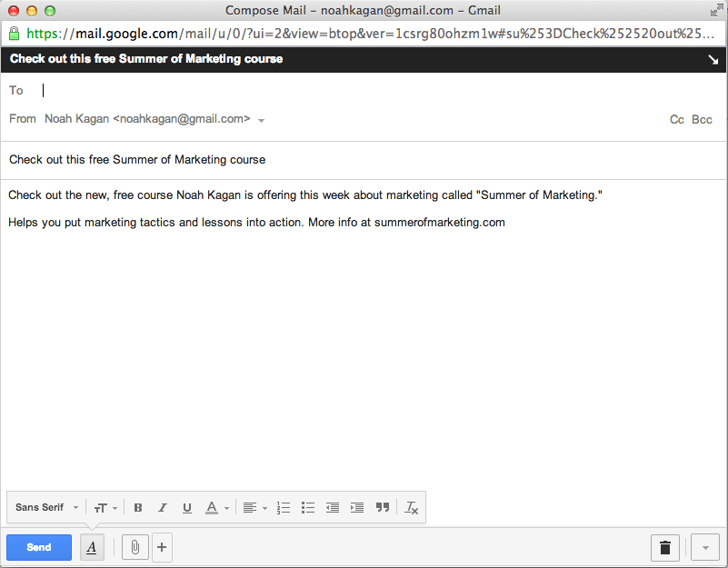Open more insert options with the plus icon
728x568 pixels.
click(x=162, y=547)
